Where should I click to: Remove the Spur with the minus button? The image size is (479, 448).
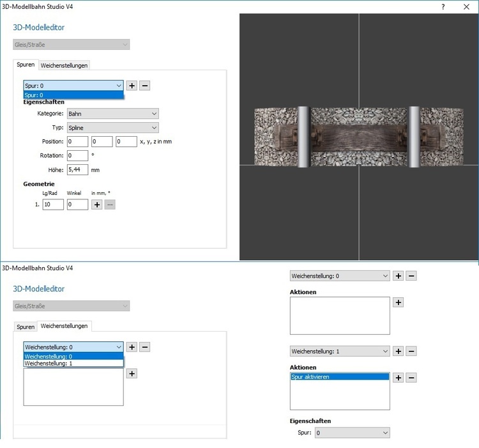[x=145, y=86]
